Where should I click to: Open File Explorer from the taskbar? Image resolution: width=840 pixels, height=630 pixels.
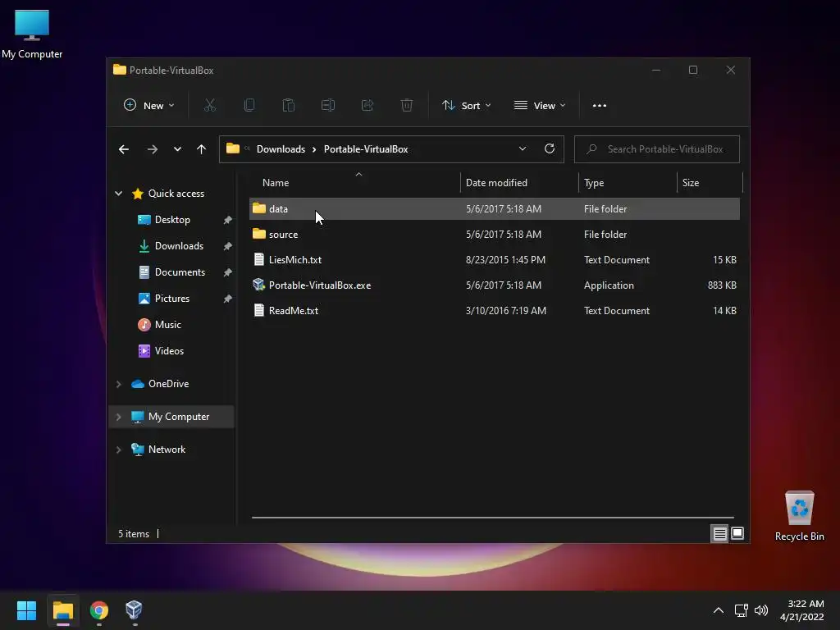pyautogui.click(x=62, y=610)
